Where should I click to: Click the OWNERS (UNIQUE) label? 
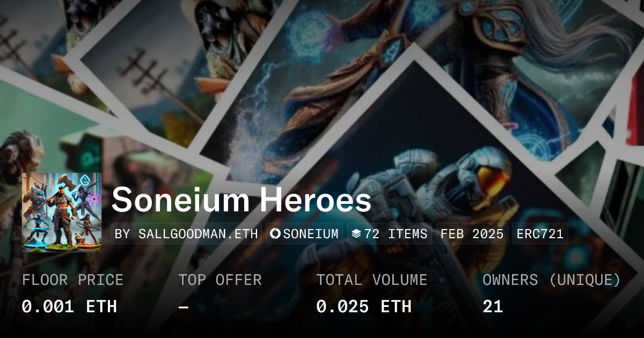tap(551, 280)
